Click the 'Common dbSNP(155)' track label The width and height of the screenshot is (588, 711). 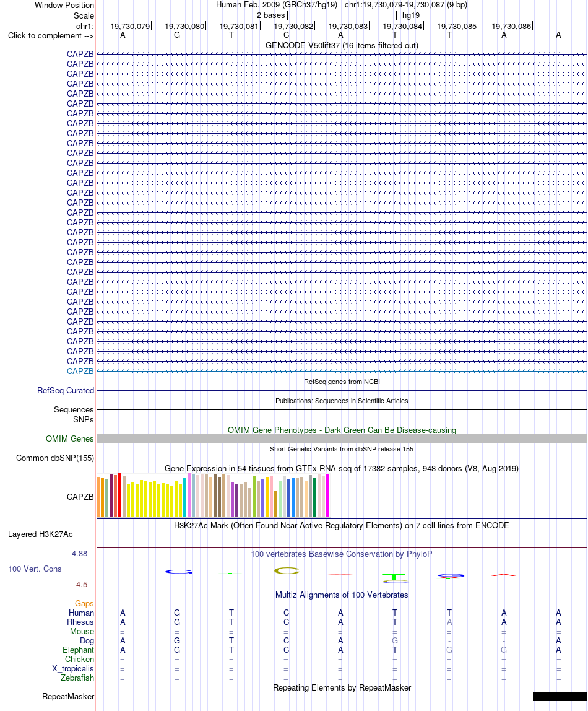click(55, 458)
